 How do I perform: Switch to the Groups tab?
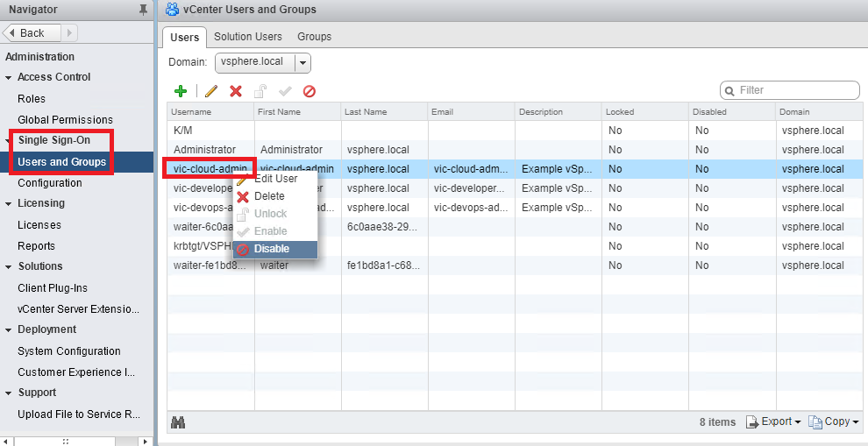[314, 37]
